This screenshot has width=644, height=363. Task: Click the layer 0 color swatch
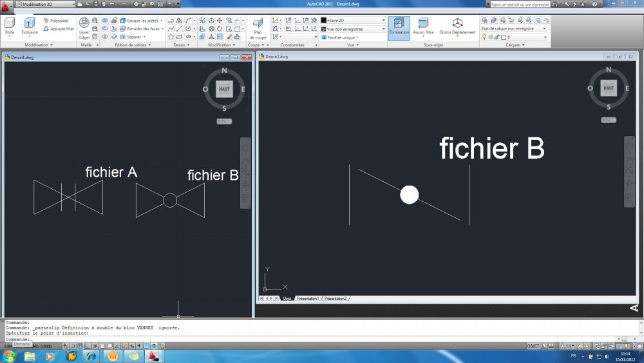504,37
